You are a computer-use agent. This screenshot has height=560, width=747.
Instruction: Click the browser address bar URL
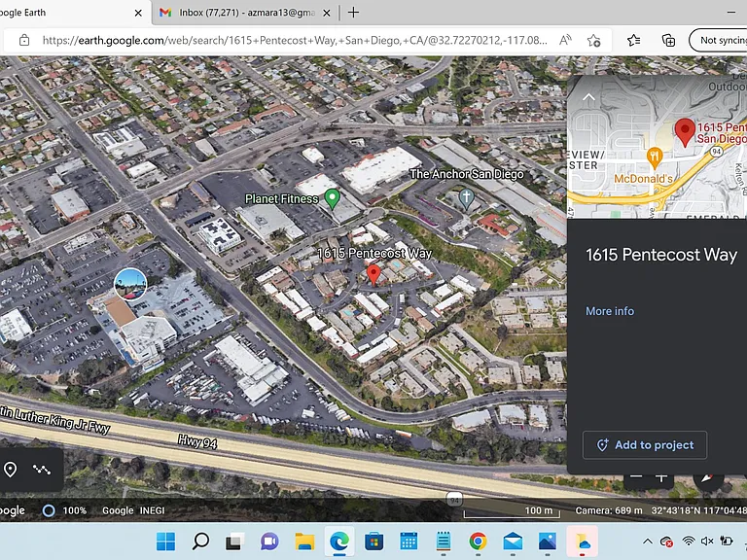[295, 41]
